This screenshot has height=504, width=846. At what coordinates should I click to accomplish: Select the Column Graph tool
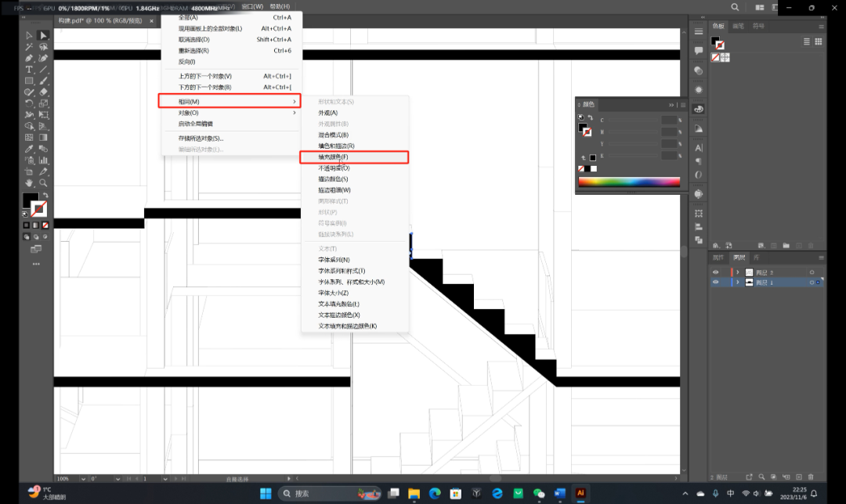(43, 160)
